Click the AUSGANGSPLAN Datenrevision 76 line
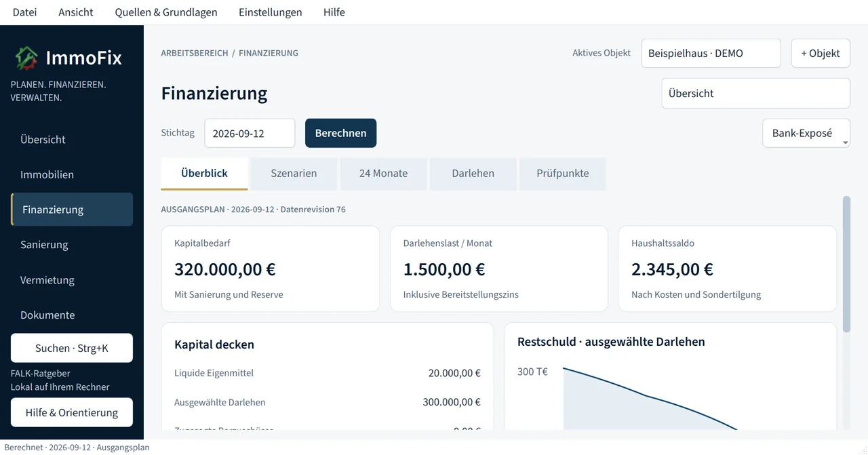This screenshot has height=455, width=868. point(253,210)
